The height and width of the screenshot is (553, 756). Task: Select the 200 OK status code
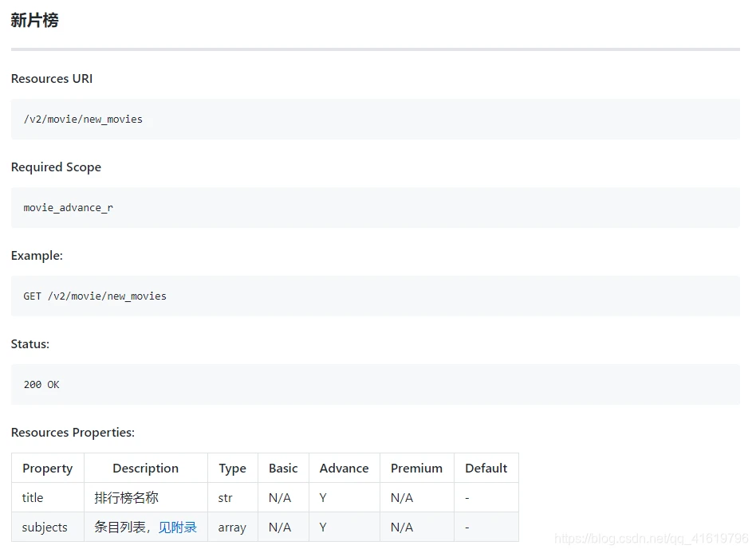pyautogui.click(x=41, y=384)
